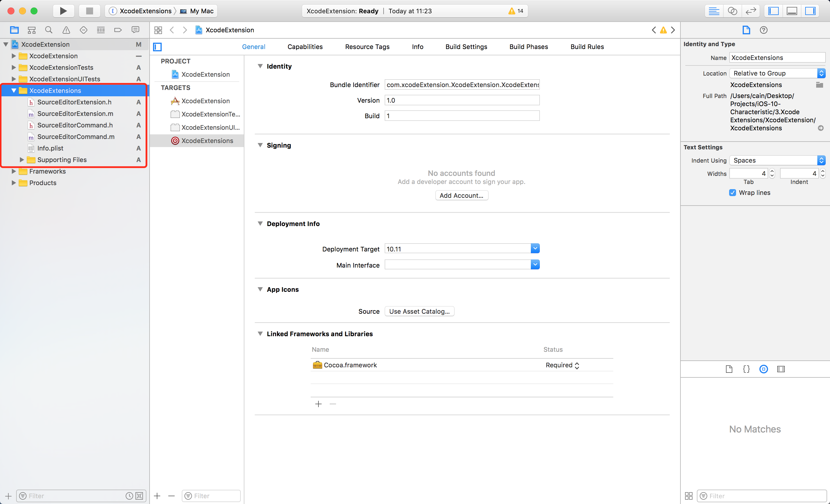Viewport: 830px width, 504px height.
Task: Open the Deployment Target dropdown
Action: [x=535, y=249]
